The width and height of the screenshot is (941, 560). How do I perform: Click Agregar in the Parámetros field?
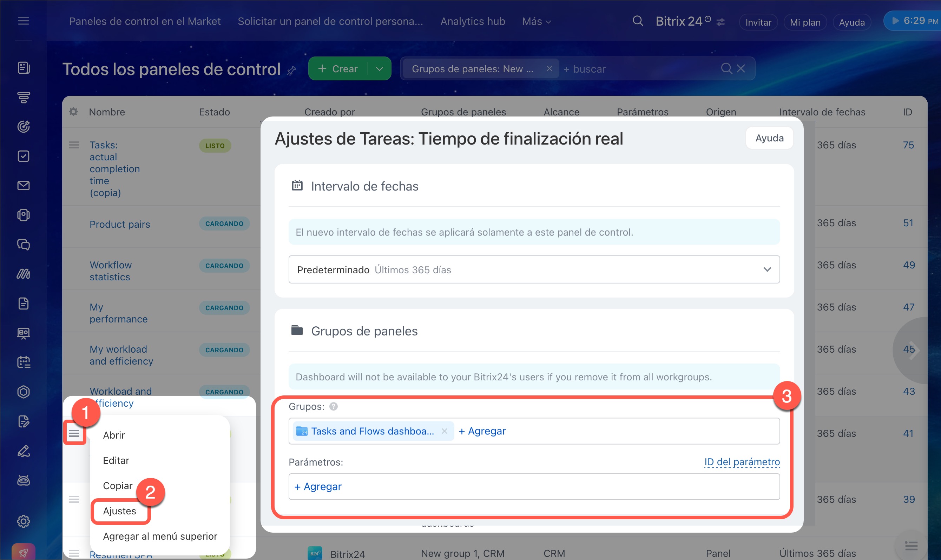[x=318, y=486]
